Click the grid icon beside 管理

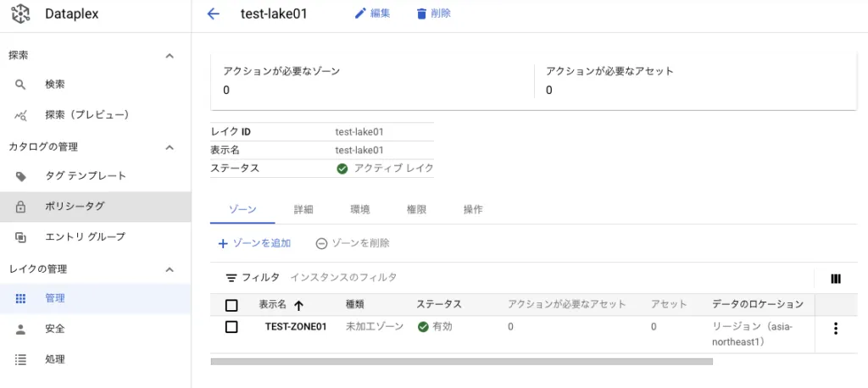point(20,298)
